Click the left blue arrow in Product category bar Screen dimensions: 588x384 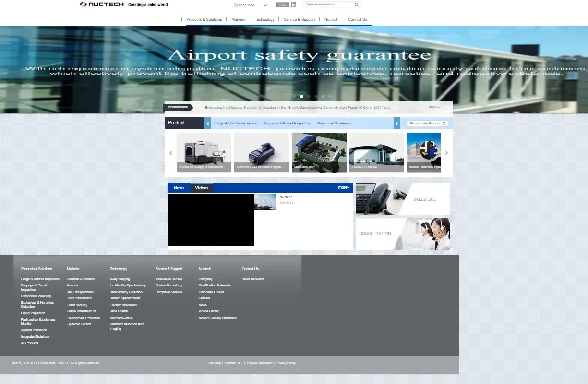coord(208,124)
